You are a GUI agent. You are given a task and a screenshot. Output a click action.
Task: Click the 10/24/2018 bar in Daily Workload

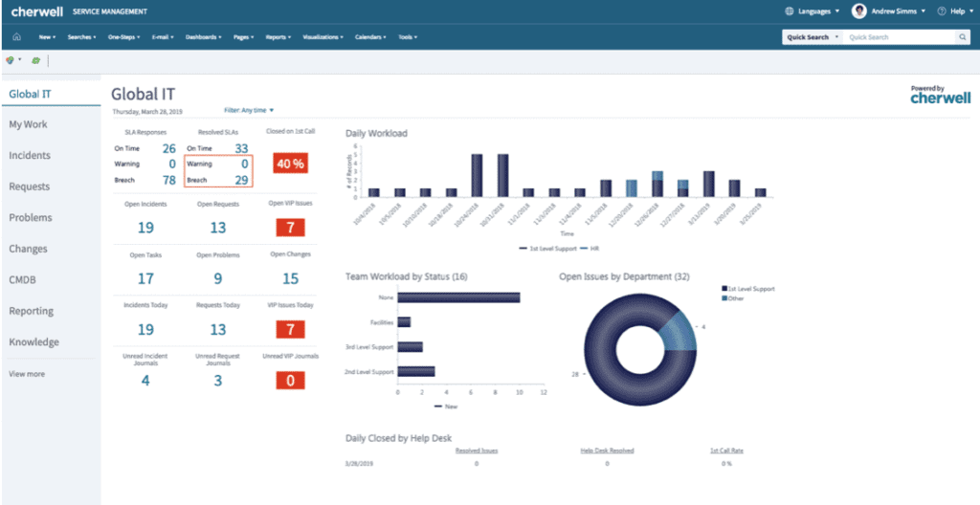[x=477, y=176]
